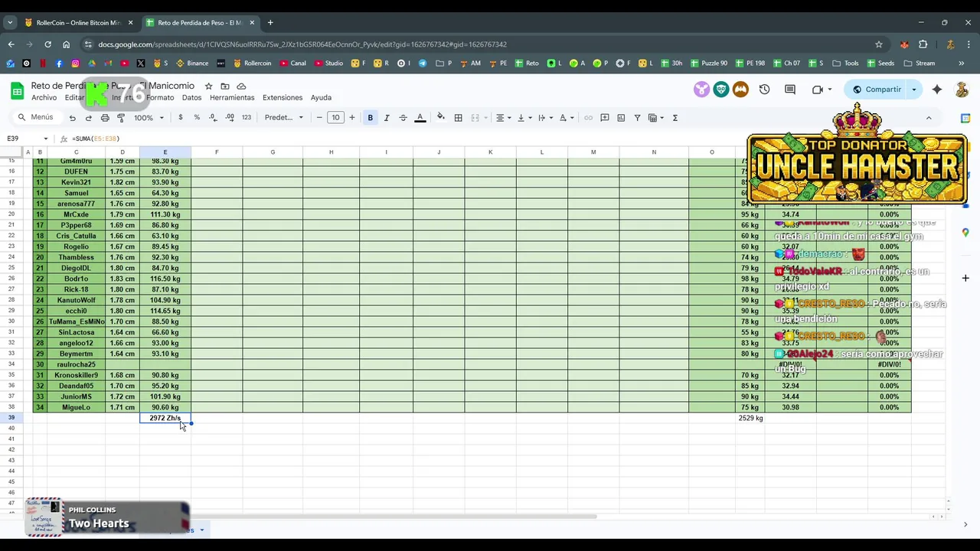Open the Functions sigma menu
The image size is (980, 551).
675,118
